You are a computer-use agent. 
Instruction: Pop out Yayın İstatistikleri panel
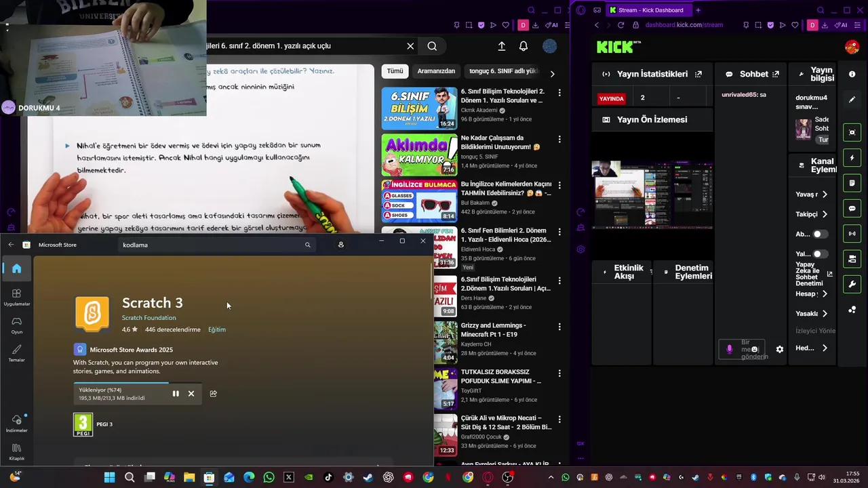[698, 74]
